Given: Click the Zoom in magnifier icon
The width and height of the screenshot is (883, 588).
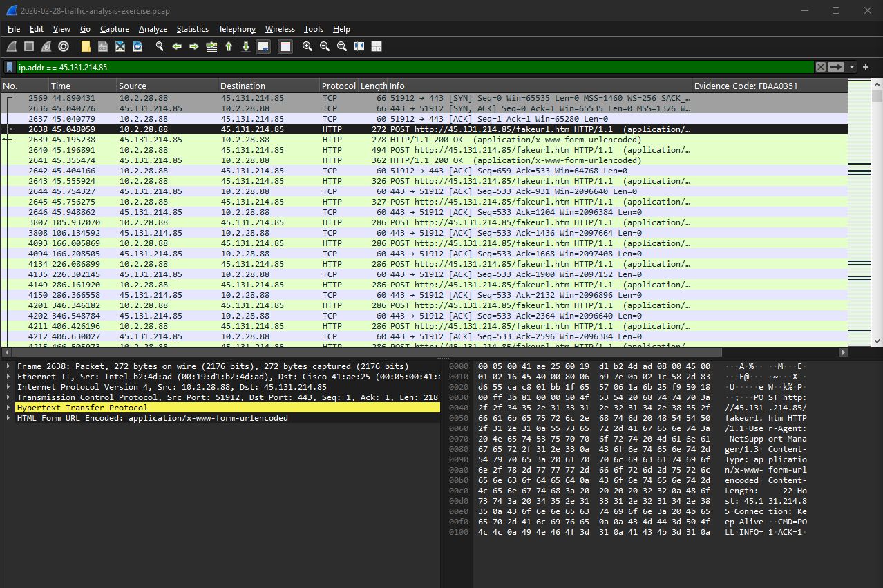Looking at the screenshot, I should 307,46.
